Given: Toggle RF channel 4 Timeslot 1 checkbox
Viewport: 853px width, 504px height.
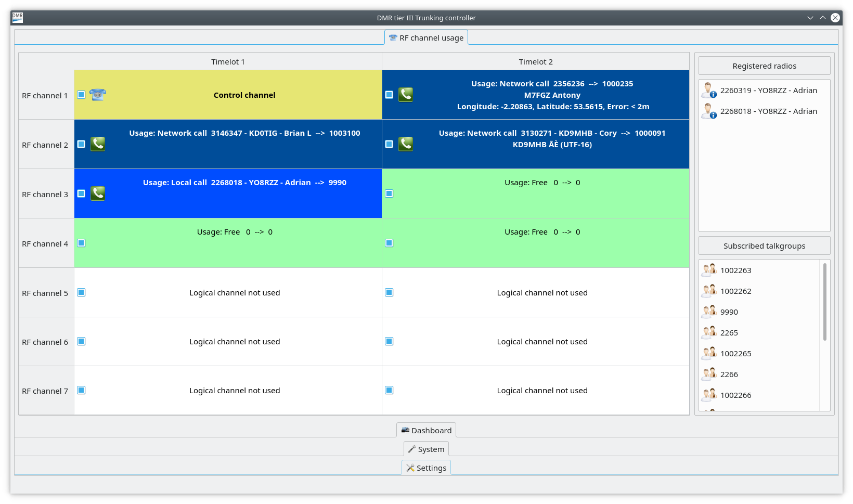Looking at the screenshot, I should coord(81,243).
